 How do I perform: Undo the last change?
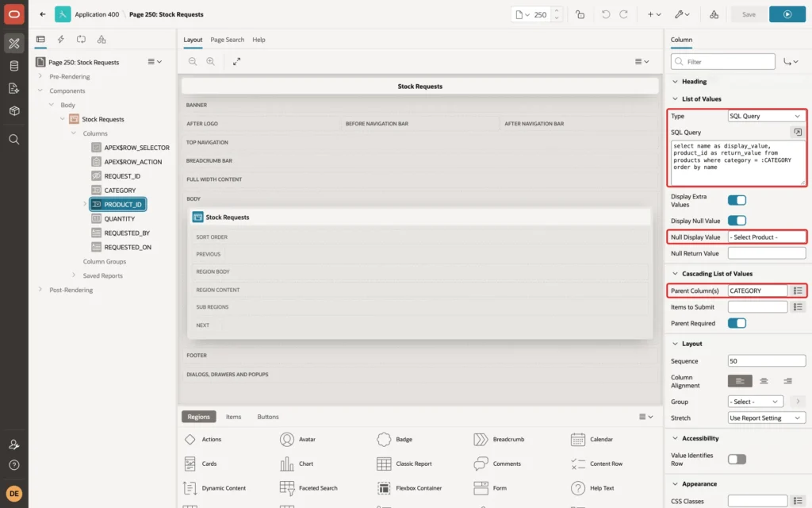605,14
